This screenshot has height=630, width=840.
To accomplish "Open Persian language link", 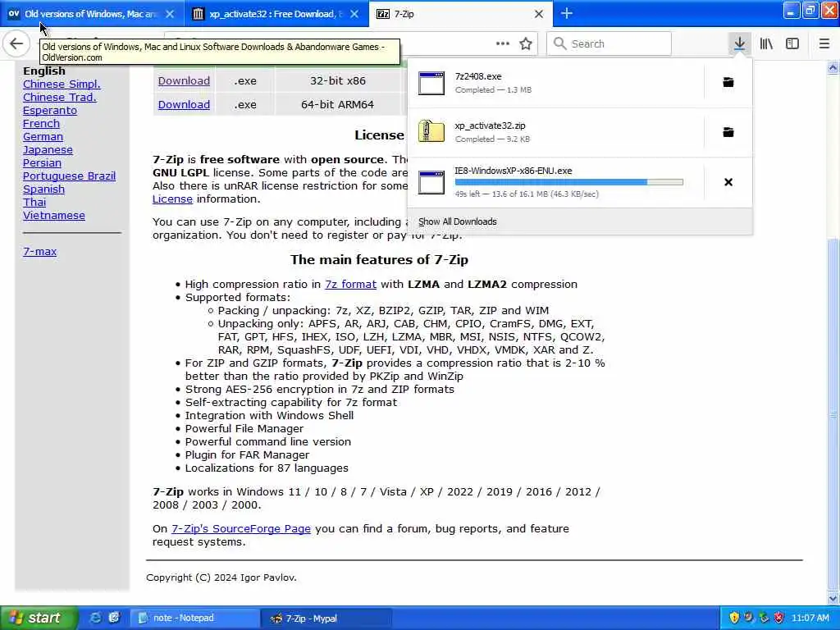I will click(42, 163).
